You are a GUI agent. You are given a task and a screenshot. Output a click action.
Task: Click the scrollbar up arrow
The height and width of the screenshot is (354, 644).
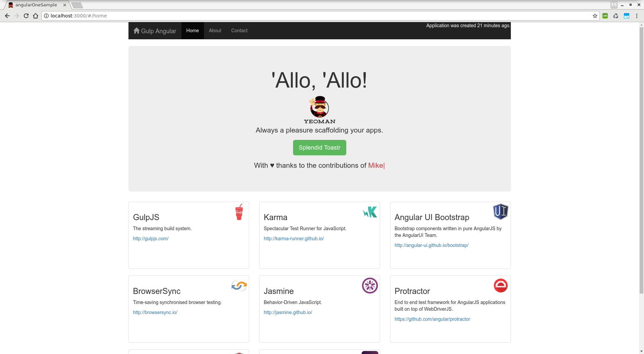point(641,25)
